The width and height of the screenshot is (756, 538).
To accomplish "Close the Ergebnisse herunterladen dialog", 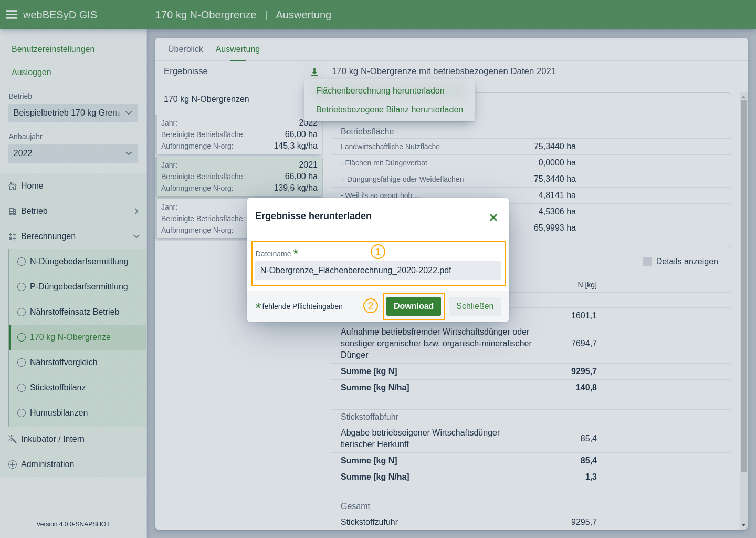I will pos(493,218).
